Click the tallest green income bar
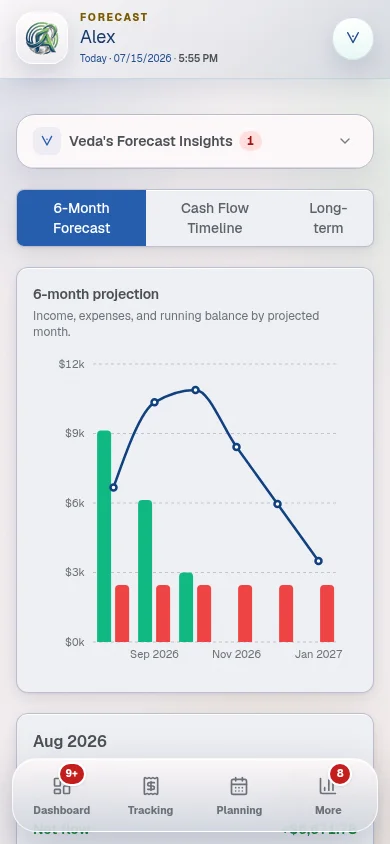390x844 pixels. coord(104,536)
